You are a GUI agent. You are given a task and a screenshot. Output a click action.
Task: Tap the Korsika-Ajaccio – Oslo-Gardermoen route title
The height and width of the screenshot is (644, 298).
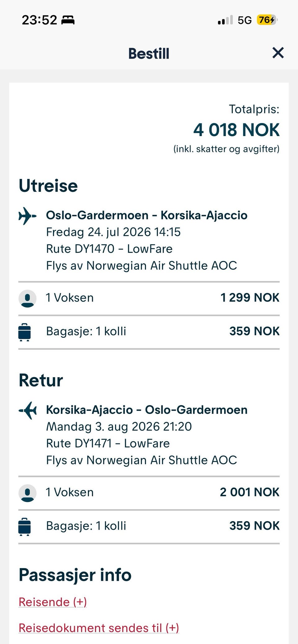pos(147,410)
